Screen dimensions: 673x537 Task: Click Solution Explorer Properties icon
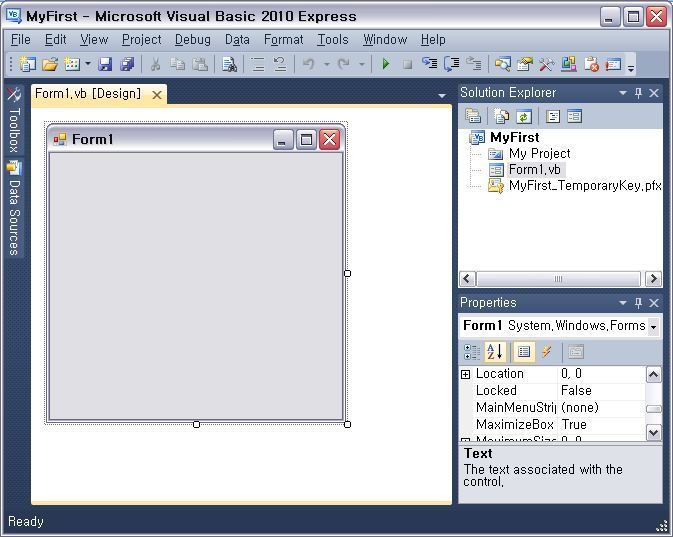click(473, 116)
